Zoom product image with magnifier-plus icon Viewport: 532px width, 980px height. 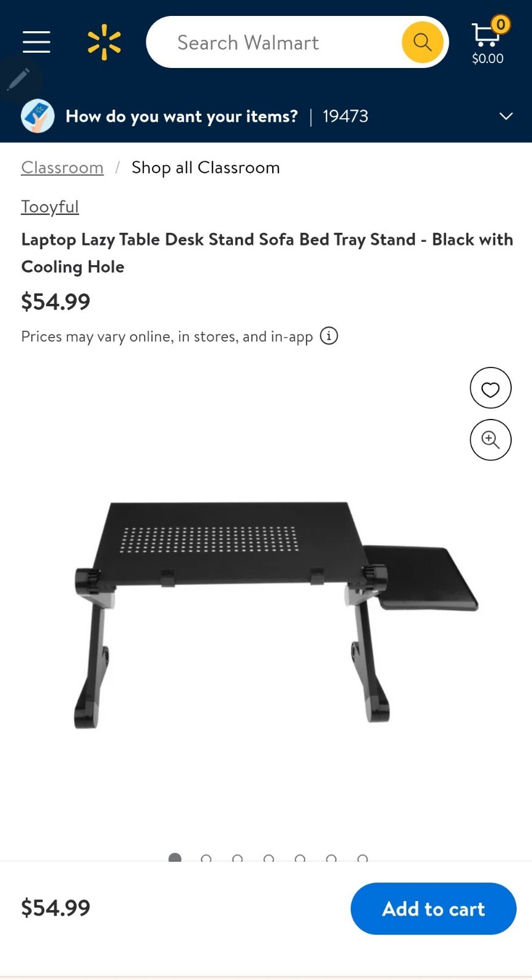pos(490,440)
